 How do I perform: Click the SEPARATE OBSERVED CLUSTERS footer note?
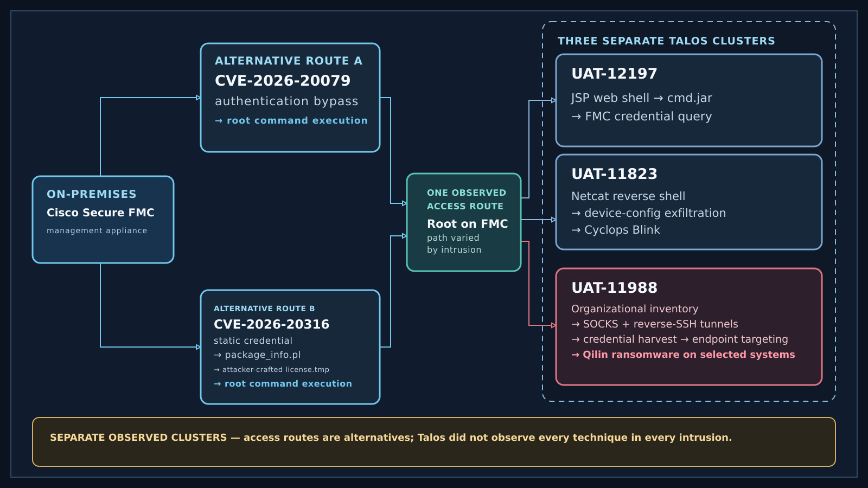click(x=391, y=438)
